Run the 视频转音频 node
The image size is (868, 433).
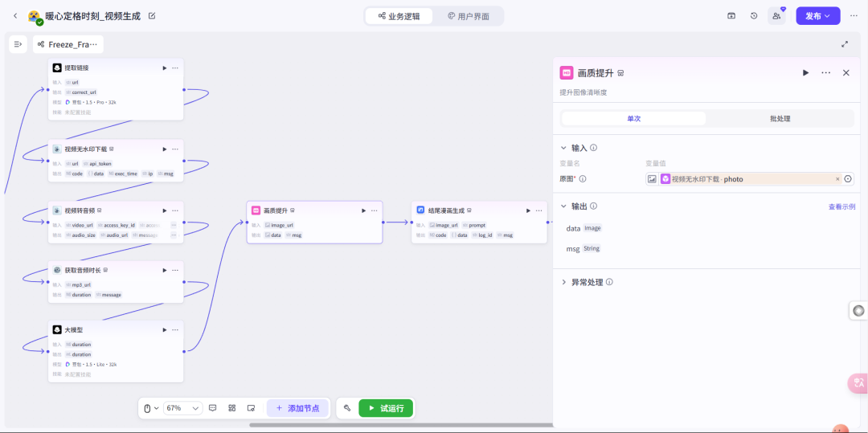pos(165,210)
